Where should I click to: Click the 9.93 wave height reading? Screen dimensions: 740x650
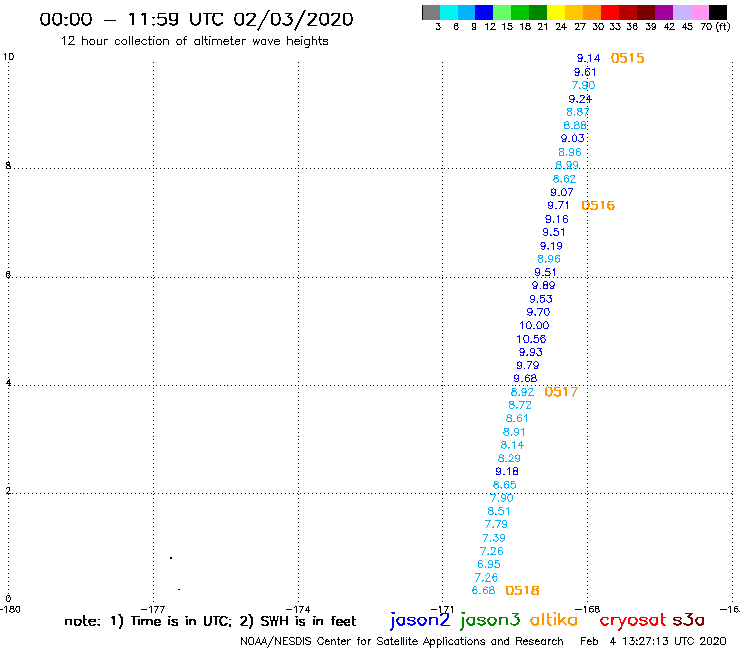click(x=531, y=352)
